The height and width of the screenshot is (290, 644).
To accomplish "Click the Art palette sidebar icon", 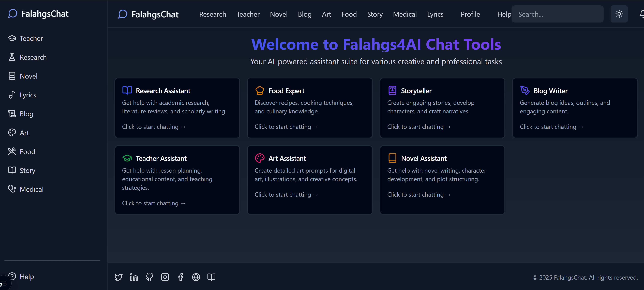I will click(x=12, y=133).
